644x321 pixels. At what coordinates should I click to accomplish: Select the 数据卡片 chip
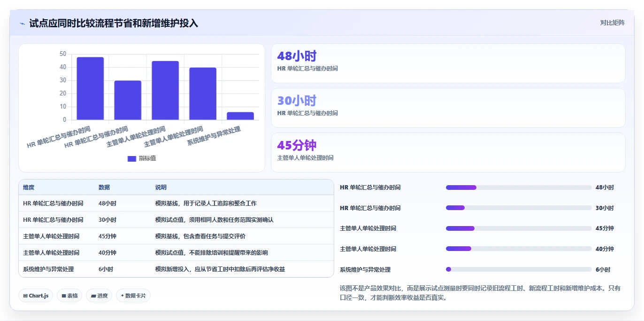click(x=133, y=296)
